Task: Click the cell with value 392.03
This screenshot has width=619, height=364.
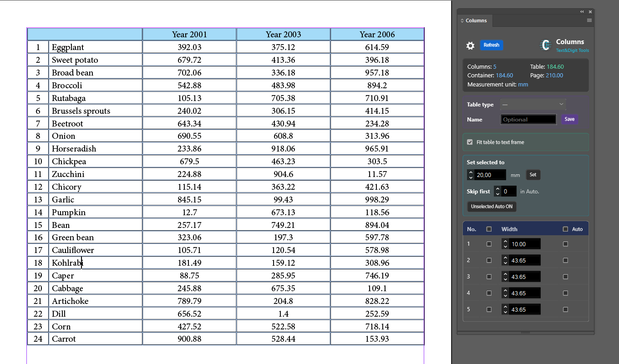Action: click(x=189, y=47)
